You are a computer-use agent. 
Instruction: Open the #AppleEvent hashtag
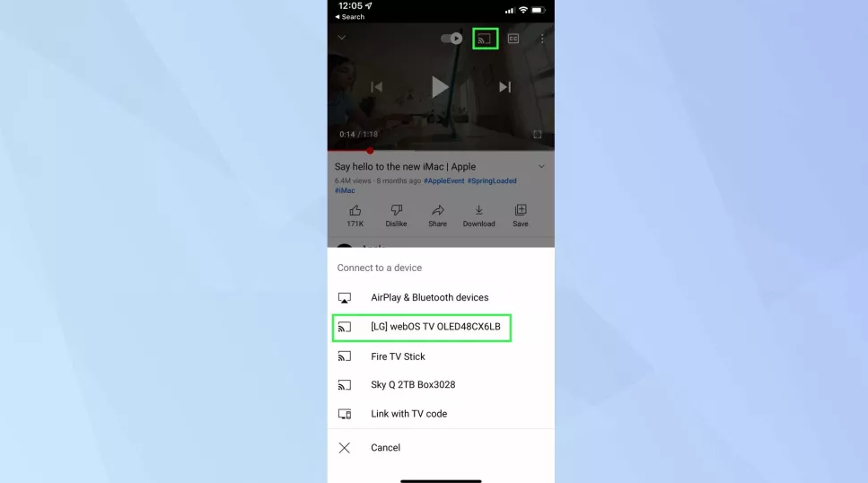click(444, 180)
